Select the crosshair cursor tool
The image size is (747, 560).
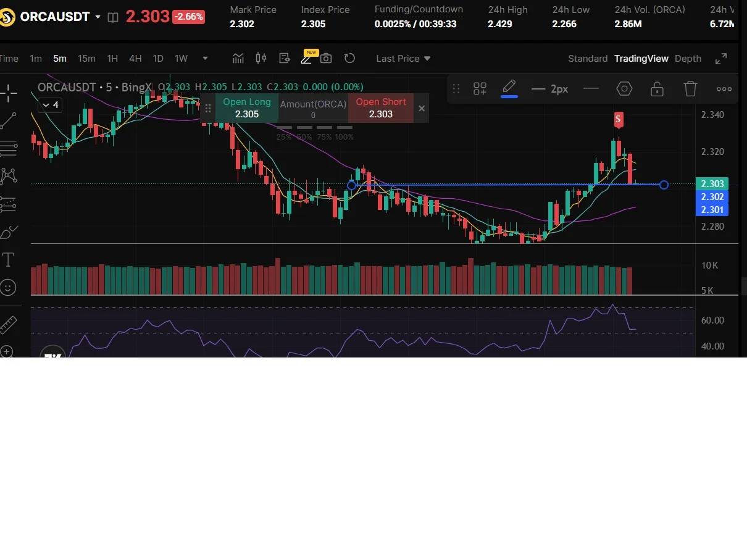pyautogui.click(x=9, y=93)
